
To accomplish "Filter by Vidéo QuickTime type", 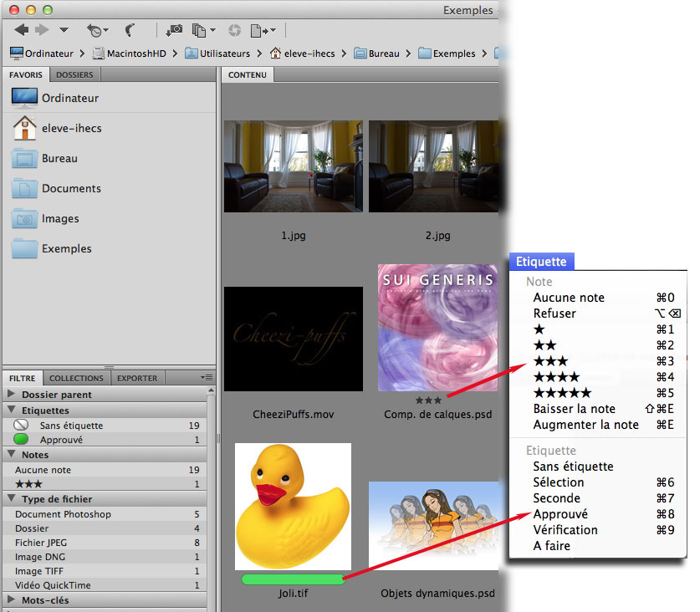I will [x=105, y=585].
